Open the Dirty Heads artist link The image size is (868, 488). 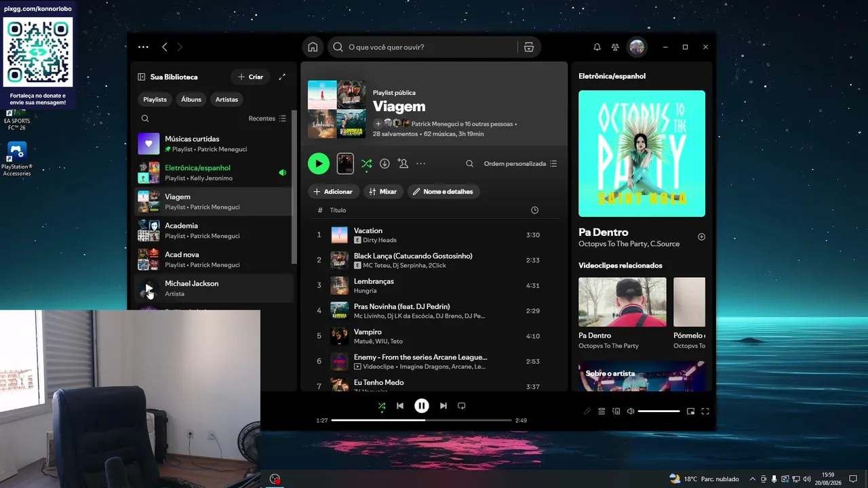pyautogui.click(x=380, y=240)
